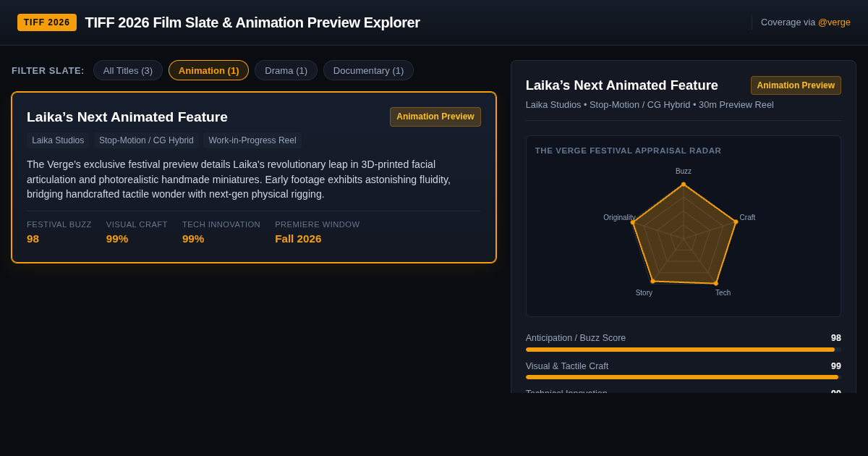Click the Work-in-Progress Reel tag

pos(252,140)
